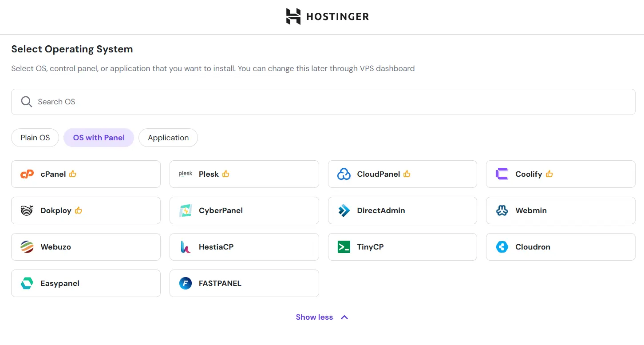
Task: Pick the TinyCP label
Action: coord(370,247)
